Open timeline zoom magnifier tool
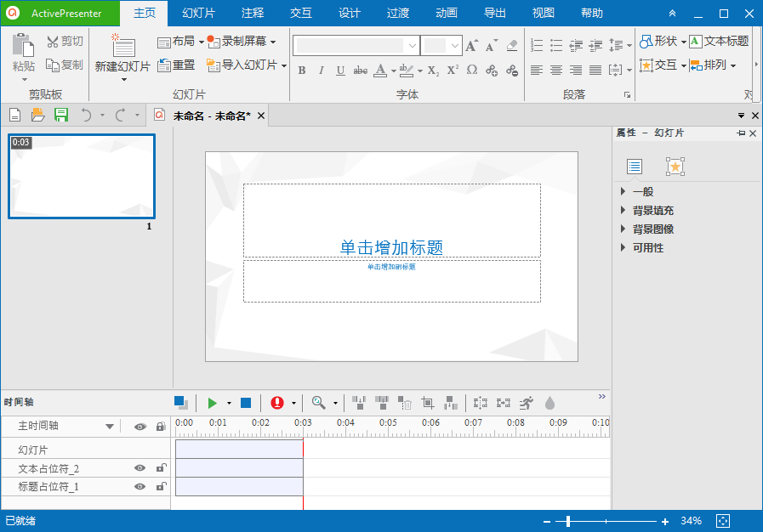 pos(318,403)
